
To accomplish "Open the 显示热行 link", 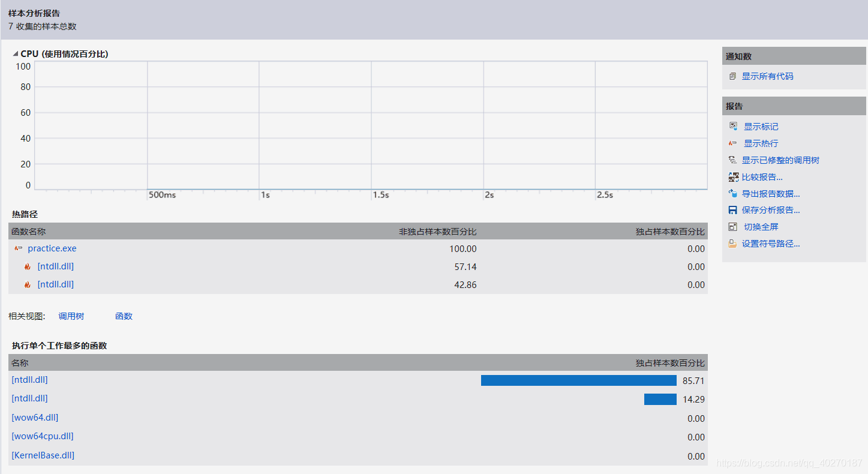I will pyautogui.click(x=761, y=143).
